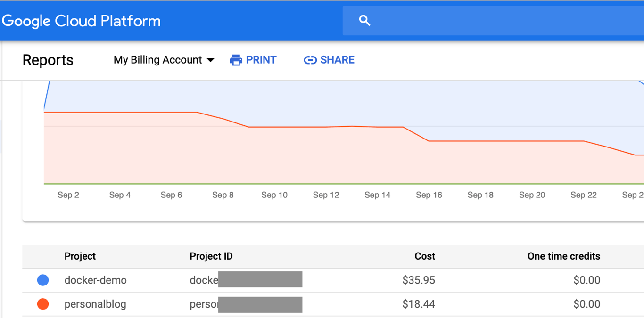Click the blue docker-demo color dot
The width and height of the screenshot is (644, 318).
pos(43,280)
